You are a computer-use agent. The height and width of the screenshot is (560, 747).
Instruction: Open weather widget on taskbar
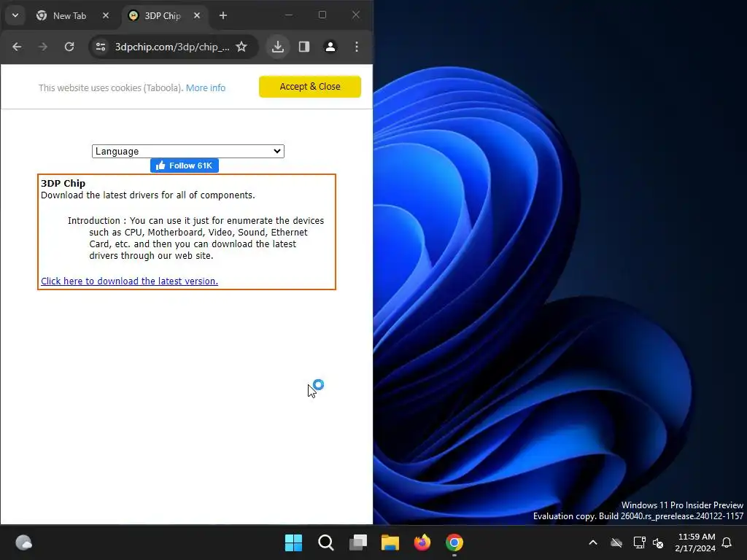[24, 542]
